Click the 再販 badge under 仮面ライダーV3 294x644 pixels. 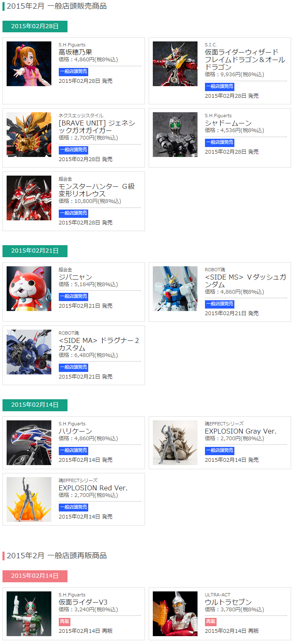[x=65, y=622]
